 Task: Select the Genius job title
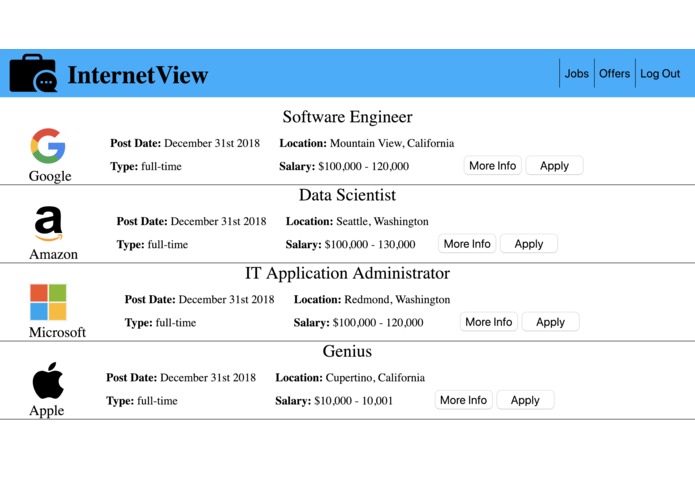click(348, 351)
